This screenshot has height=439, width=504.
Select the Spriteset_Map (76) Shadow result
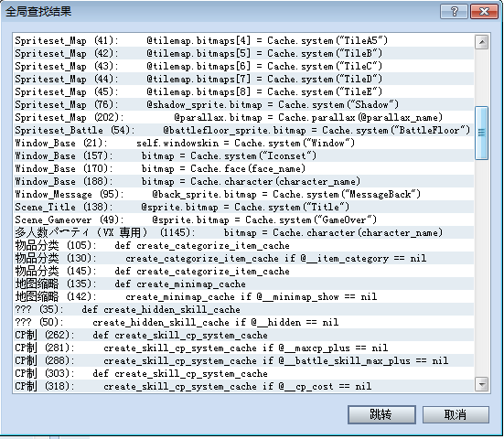click(243, 105)
